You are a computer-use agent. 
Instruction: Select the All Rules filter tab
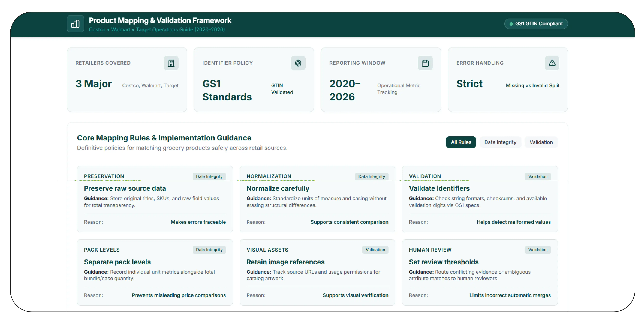[461, 142]
